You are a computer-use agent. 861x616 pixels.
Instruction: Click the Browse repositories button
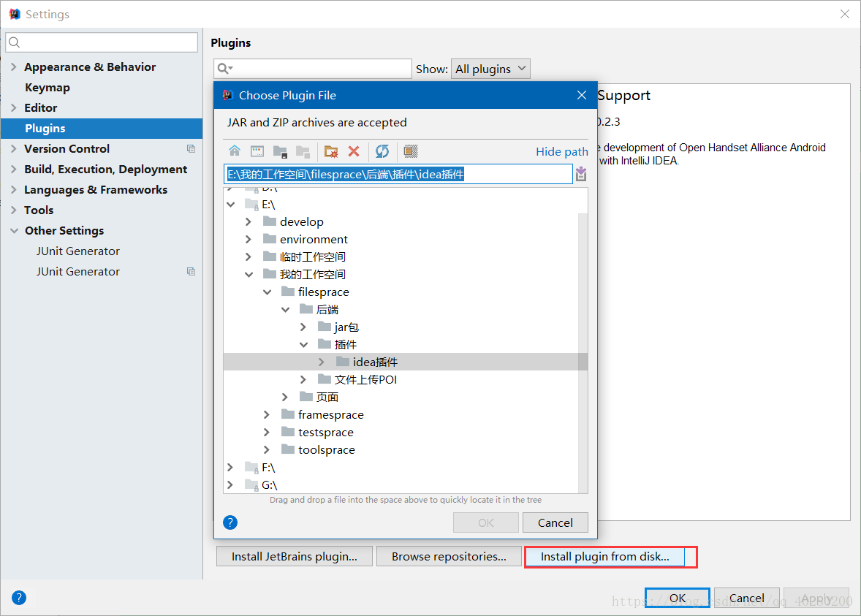click(449, 556)
